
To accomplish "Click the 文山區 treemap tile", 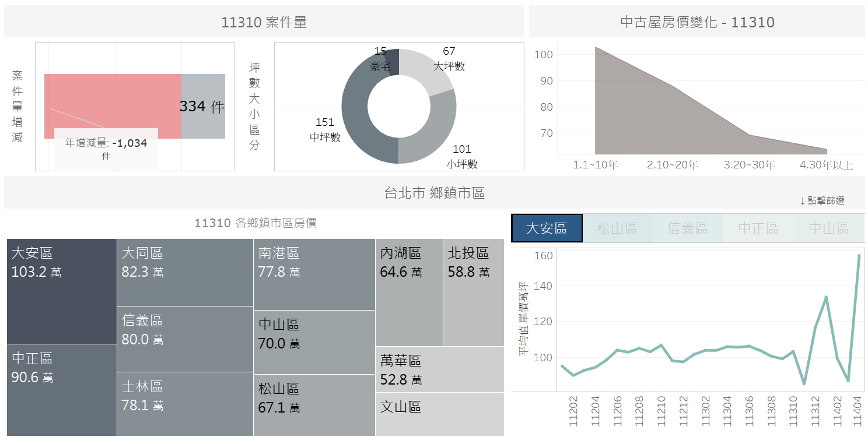I will pos(440,414).
